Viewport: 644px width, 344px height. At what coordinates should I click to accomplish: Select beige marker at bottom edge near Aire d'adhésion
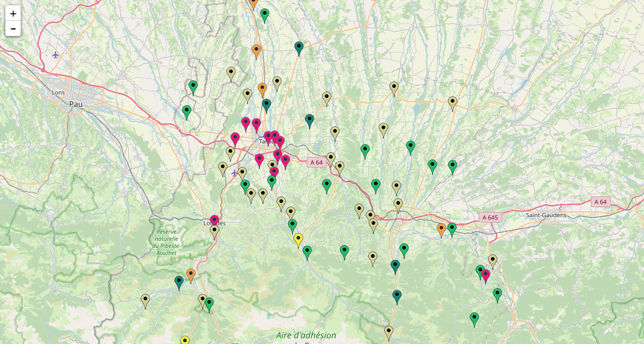click(x=389, y=333)
